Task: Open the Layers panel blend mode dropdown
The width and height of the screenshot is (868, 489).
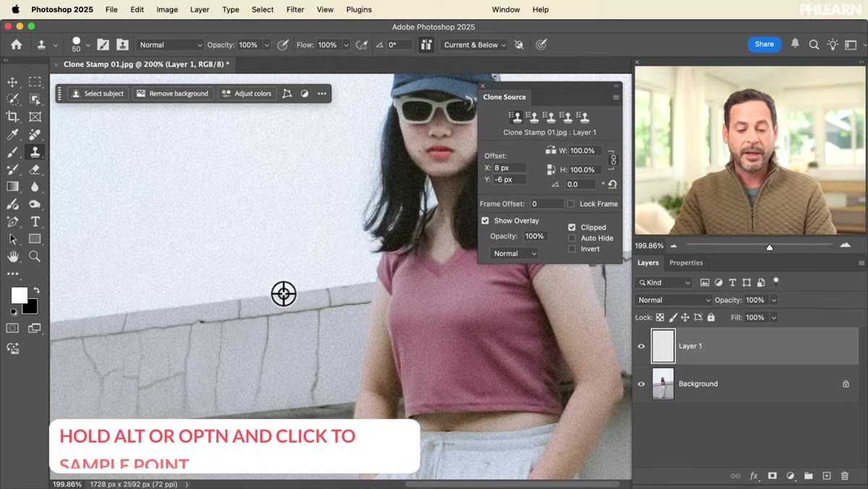Action: pos(673,300)
